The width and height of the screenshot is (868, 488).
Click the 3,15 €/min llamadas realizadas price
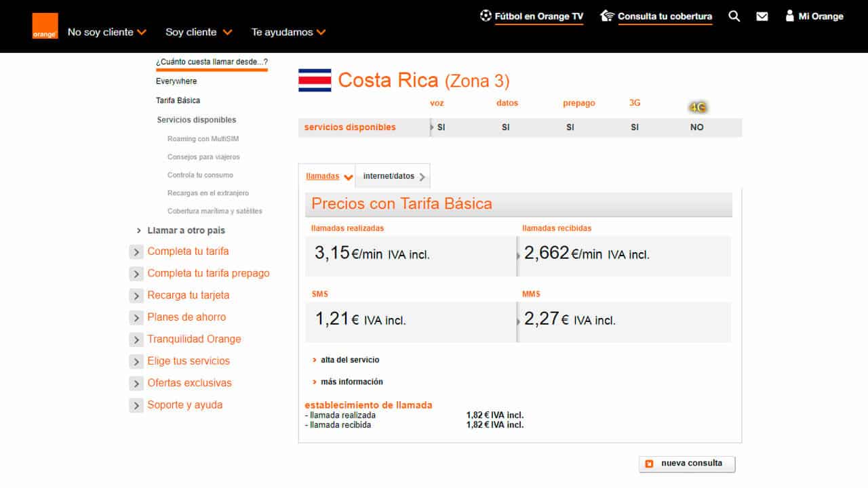(372, 254)
